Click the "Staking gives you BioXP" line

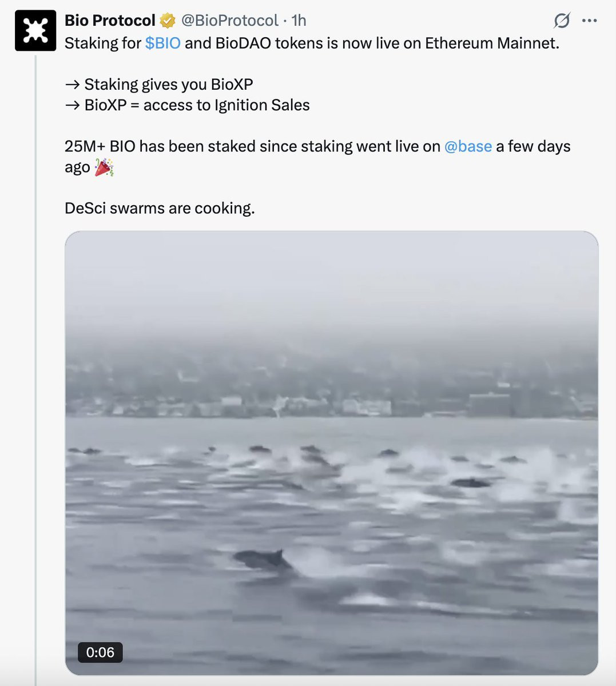pos(168,85)
